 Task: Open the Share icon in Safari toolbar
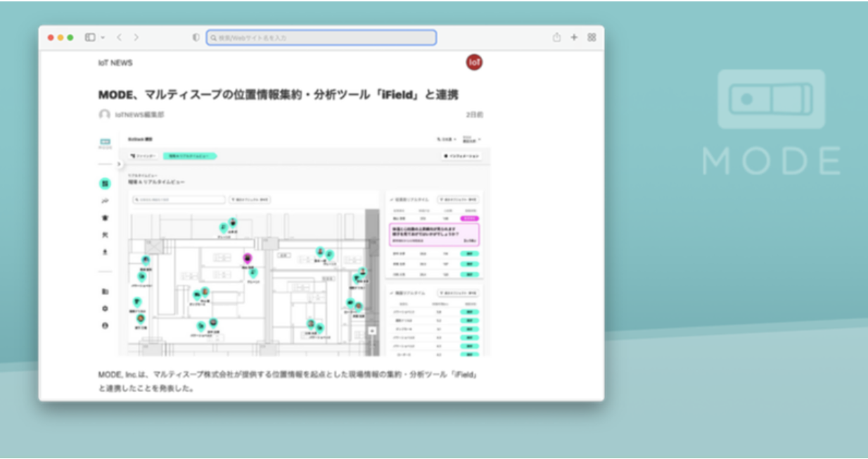pos(556,37)
